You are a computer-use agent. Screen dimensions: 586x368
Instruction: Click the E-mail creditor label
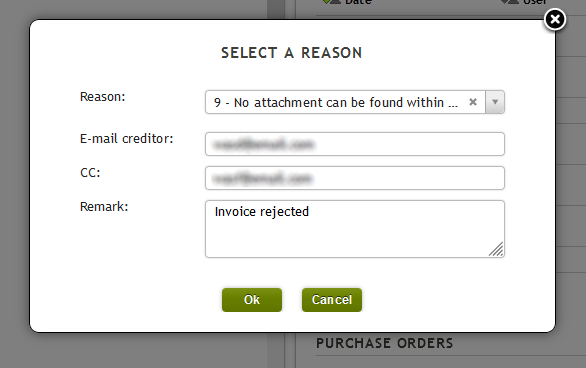pyautogui.click(x=126, y=139)
